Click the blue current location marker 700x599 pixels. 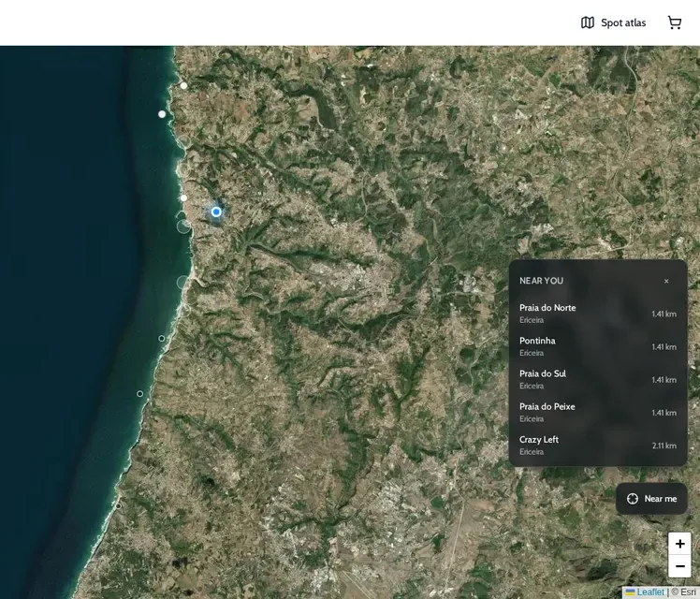click(x=216, y=212)
